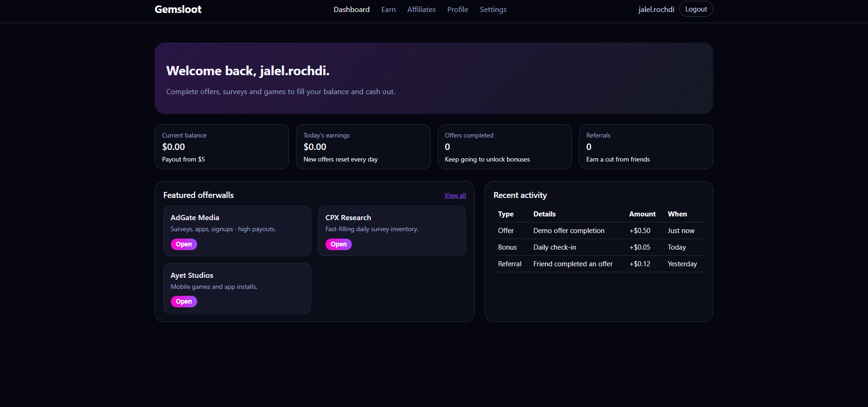Image resolution: width=868 pixels, height=407 pixels.
Task: Click the 'Just now' time cell
Action: click(681, 231)
